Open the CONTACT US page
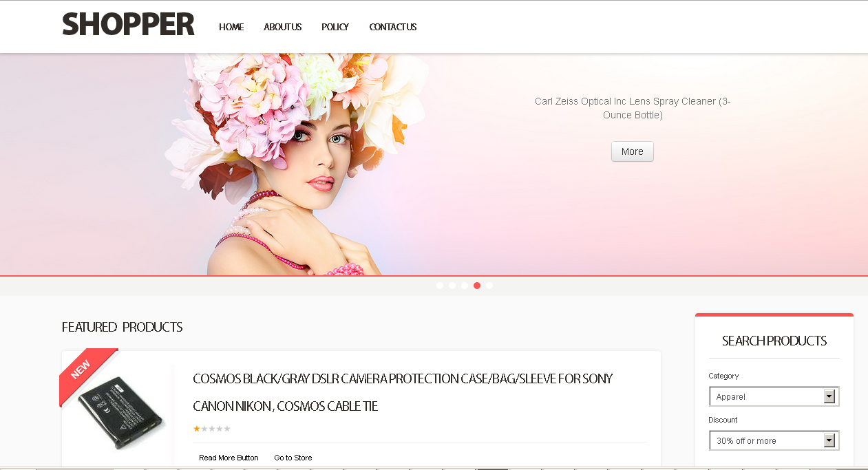 (x=393, y=27)
